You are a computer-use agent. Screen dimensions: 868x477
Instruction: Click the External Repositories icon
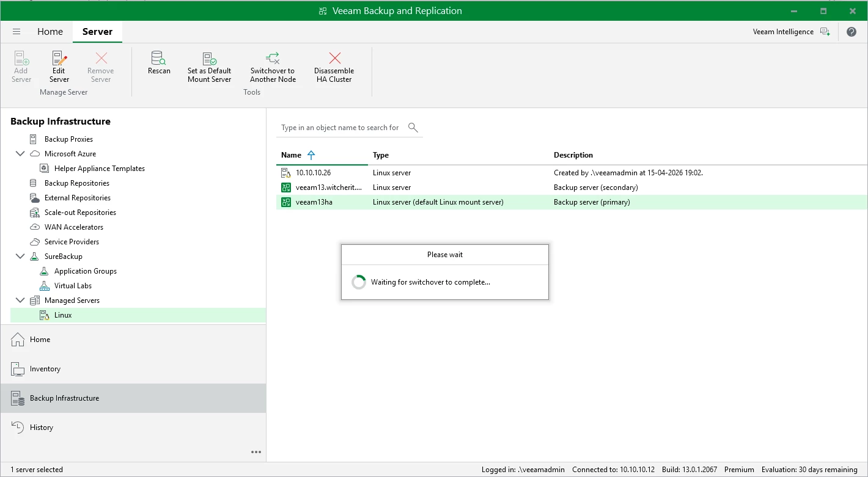click(34, 198)
